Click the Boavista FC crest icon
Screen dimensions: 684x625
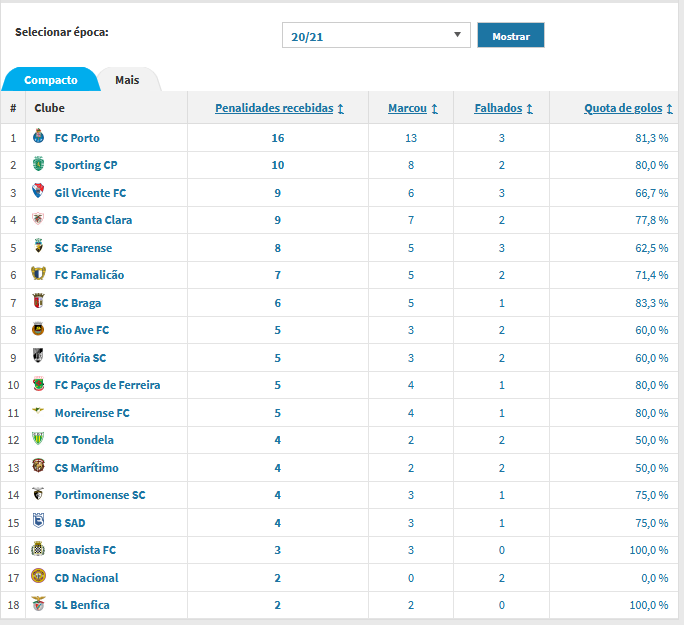[38, 549]
